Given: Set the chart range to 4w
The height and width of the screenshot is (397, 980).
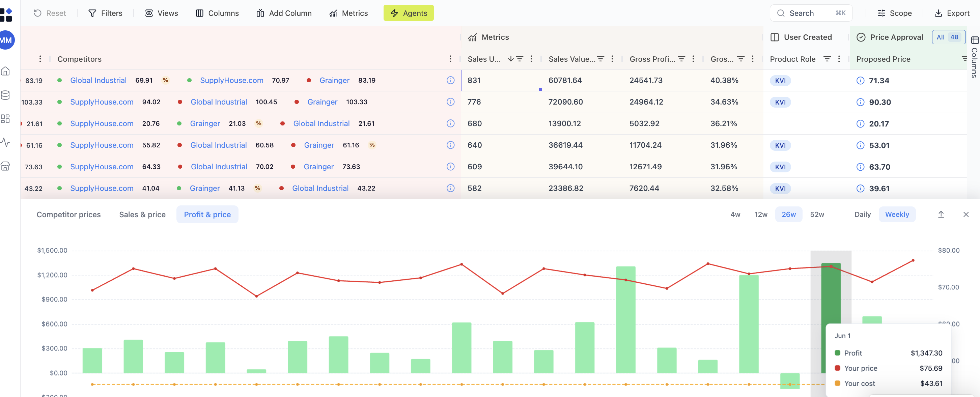Looking at the screenshot, I should [x=736, y=215].
